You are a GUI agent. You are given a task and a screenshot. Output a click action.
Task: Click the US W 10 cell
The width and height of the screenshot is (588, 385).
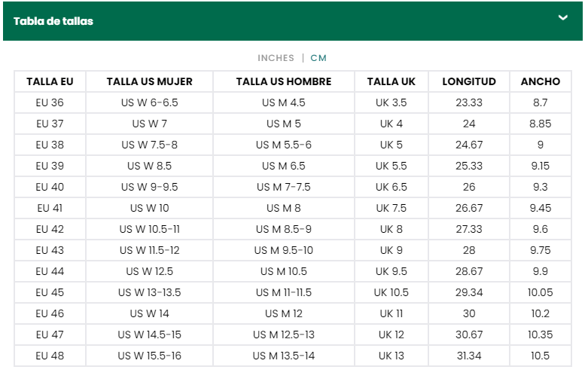point(149,208)
